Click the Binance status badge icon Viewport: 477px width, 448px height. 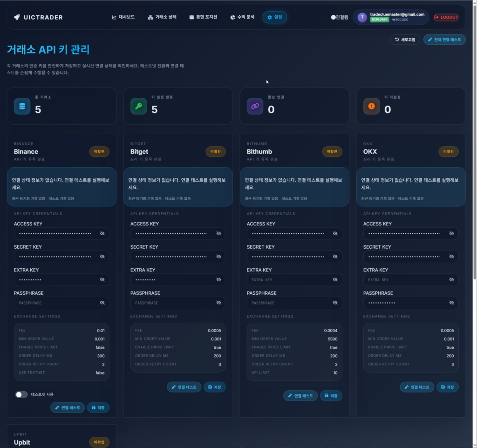click(99, 152)
